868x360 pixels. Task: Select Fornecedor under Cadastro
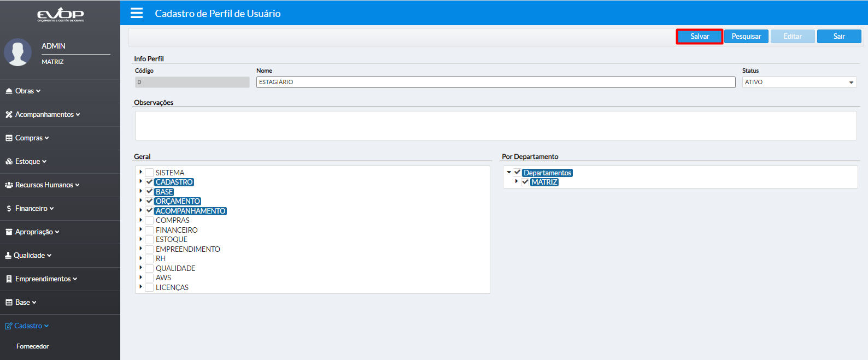[x=33, y=346]
